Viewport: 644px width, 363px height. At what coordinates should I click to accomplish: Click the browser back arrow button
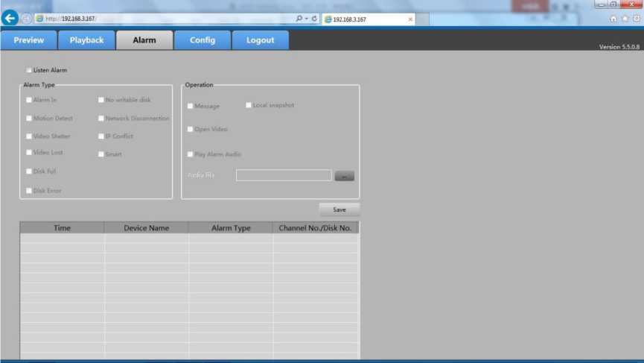(x=10, y=19)
